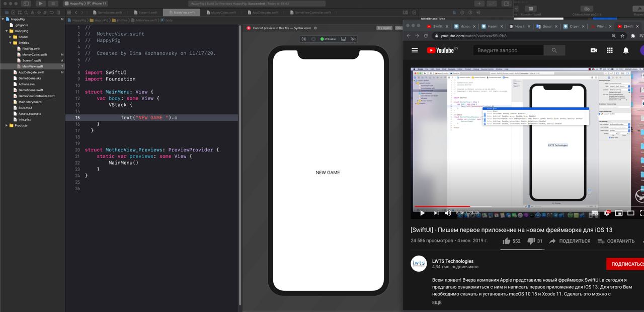This screenshot has height=312, width=644.
Task: Select Info.plist in navigator
Action: click(24, 119)
